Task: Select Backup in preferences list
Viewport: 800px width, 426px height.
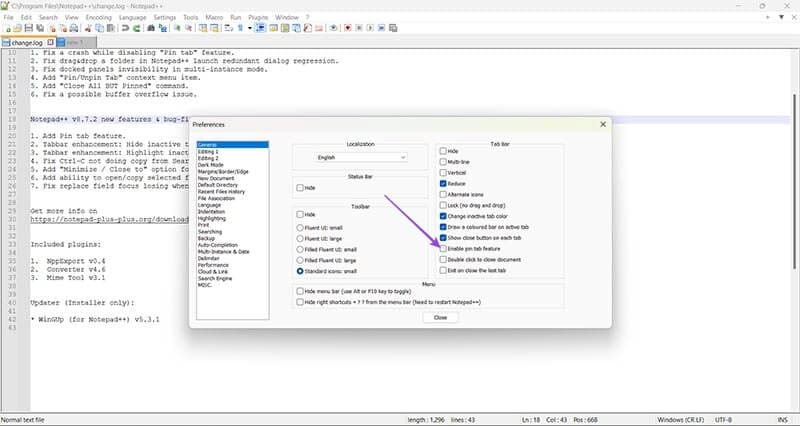Action: (206, 238)
